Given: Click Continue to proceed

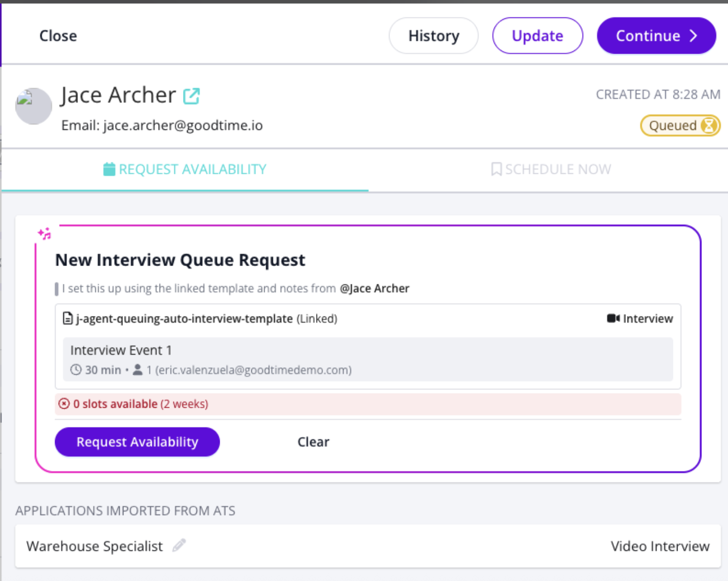Looking at the screenshot, I should coord(656,36).
